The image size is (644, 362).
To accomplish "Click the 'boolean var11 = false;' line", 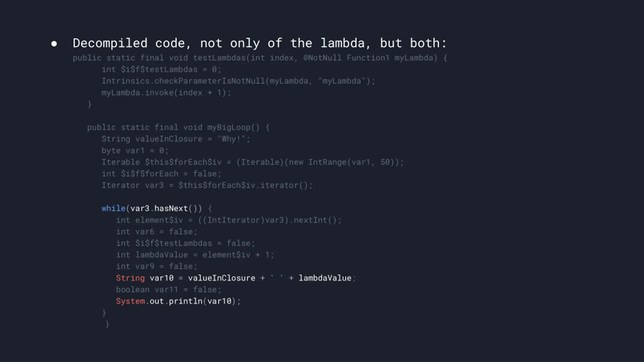I will coord(169,290).
